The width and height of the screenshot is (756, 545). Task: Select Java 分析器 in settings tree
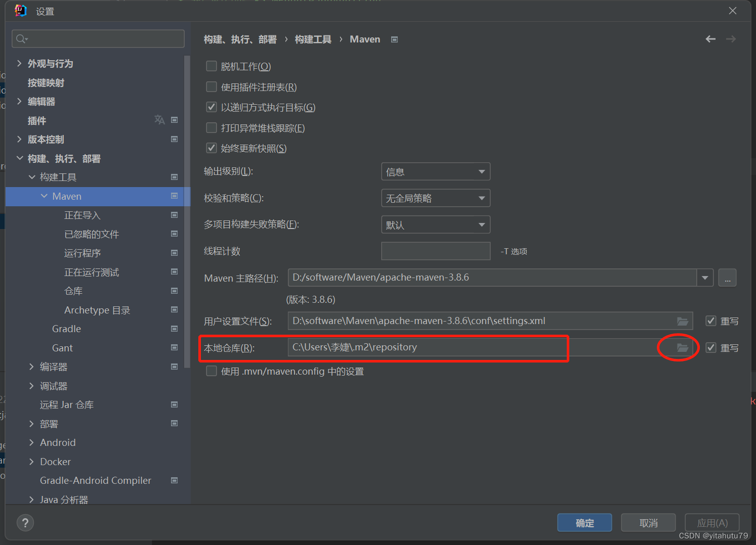pyautogui.click(x=64, y=499)
